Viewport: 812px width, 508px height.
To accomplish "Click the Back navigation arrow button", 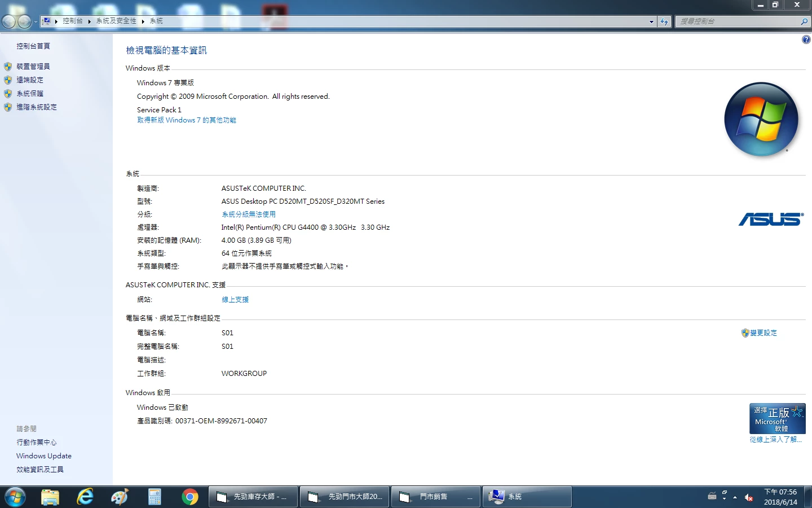I will point(9,21).
